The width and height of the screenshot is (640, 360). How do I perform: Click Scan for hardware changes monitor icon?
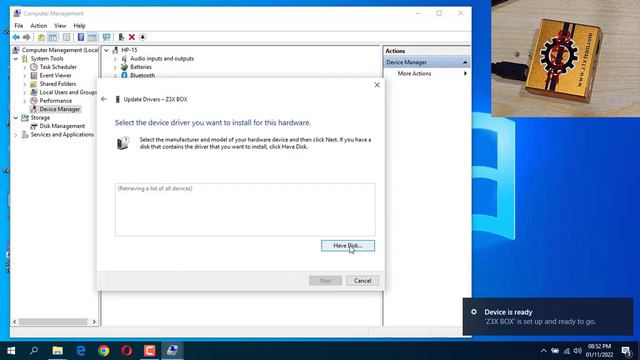coord(107,38)
